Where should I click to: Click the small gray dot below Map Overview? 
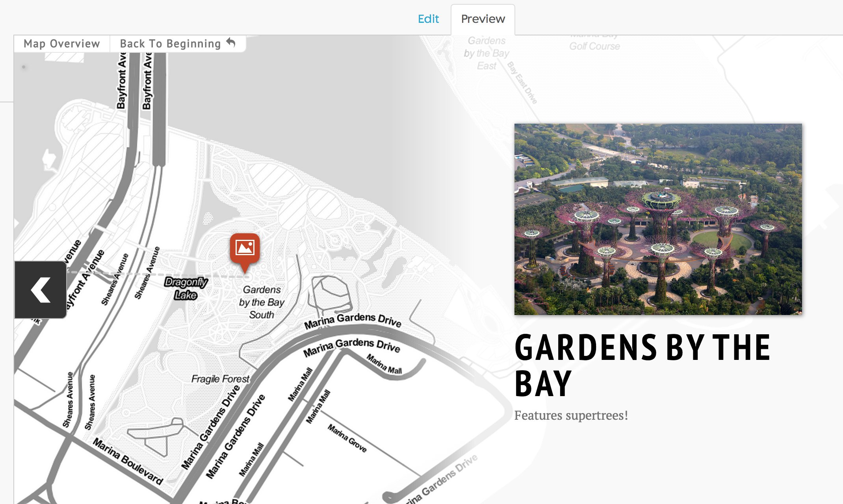pyautogui.click(x=24, y=67)
